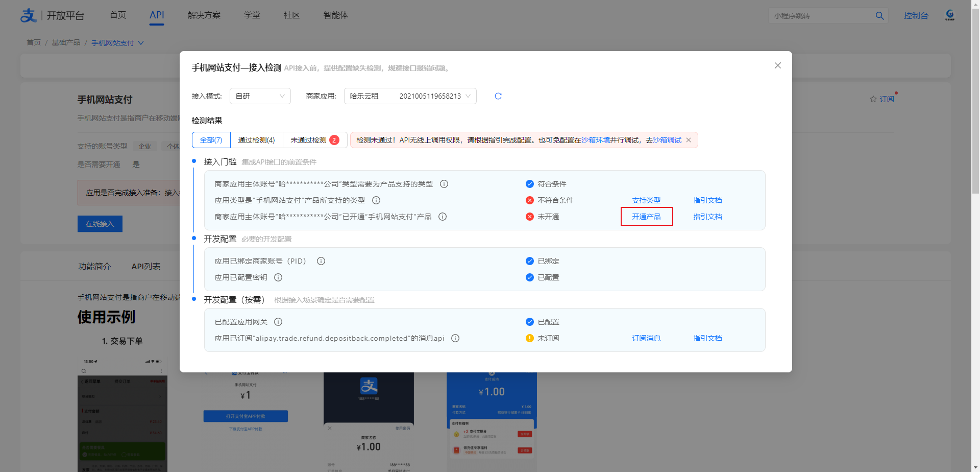This screenshot has height=472, width=980.
Task: Click the 企业 account type tag
Action: [x=145, y=146]
